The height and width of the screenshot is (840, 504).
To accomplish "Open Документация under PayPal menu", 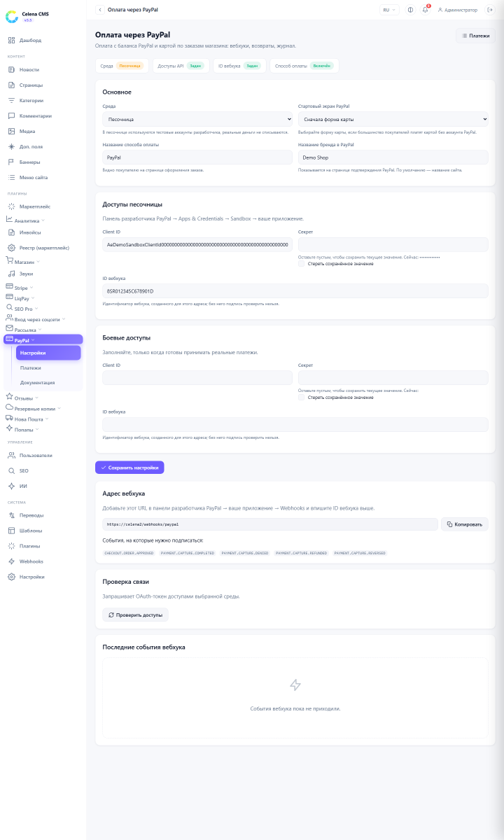I will (x=48, y=382).
